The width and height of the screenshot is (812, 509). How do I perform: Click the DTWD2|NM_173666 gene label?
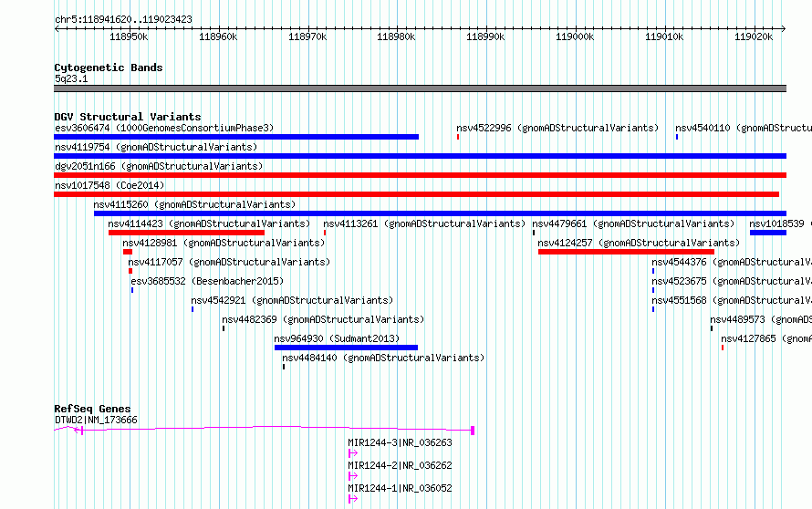(x=97, y=420)
